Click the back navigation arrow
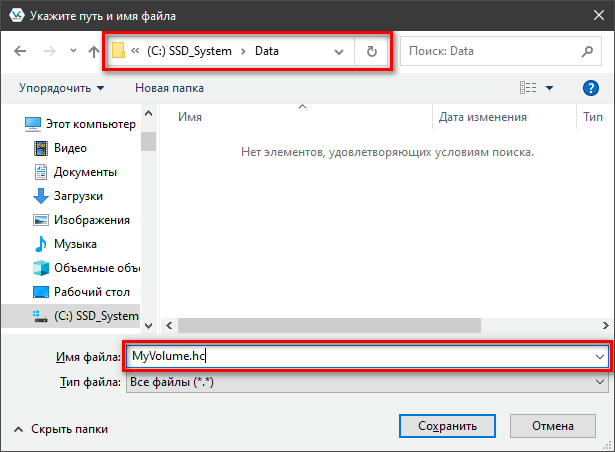 [21, 51]
